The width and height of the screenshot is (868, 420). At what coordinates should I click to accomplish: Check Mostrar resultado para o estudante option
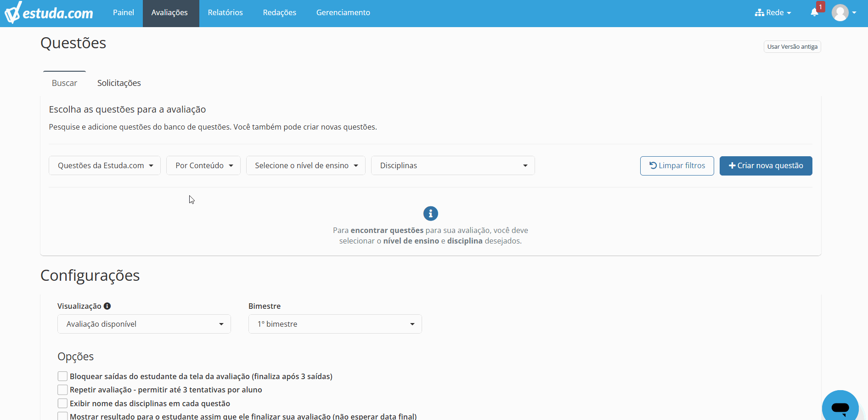(62, 416)
